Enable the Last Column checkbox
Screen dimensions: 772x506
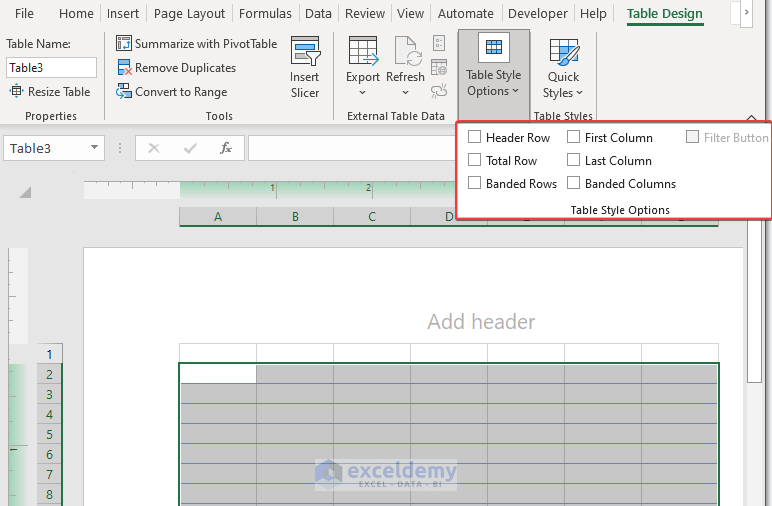coord(573,159)
